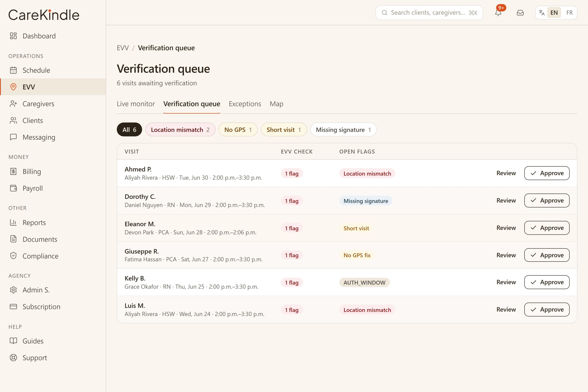Click the EVV location pin icon
Viewport: 588px width, 392px height.
(13, 87)
